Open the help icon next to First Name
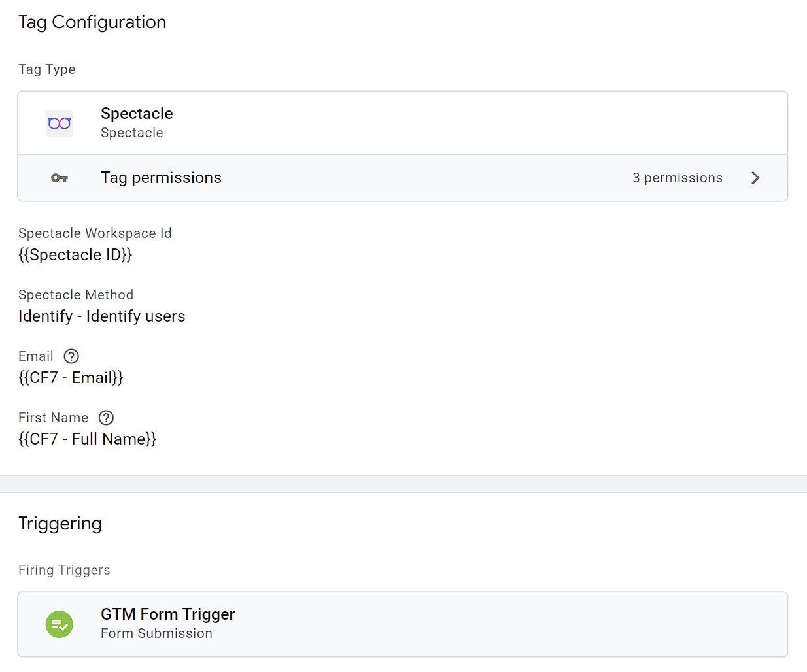This screenshot has height=672, width=807. coord(106,418)
